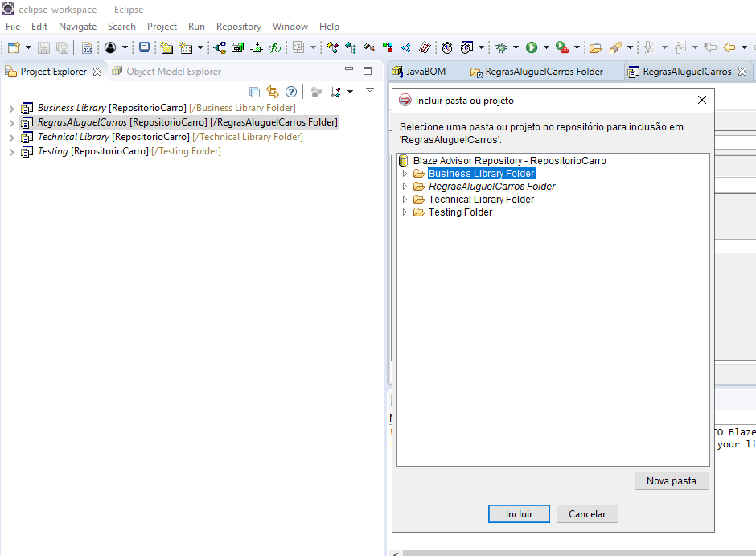Cancel the Incluir pasta ou projeto dialog

pos(587,513)
